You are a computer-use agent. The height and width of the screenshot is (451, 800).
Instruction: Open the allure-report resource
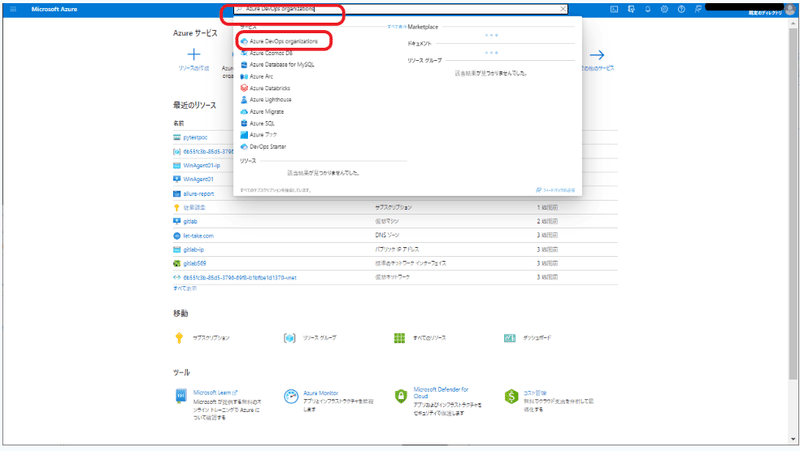tap(198, 194)
